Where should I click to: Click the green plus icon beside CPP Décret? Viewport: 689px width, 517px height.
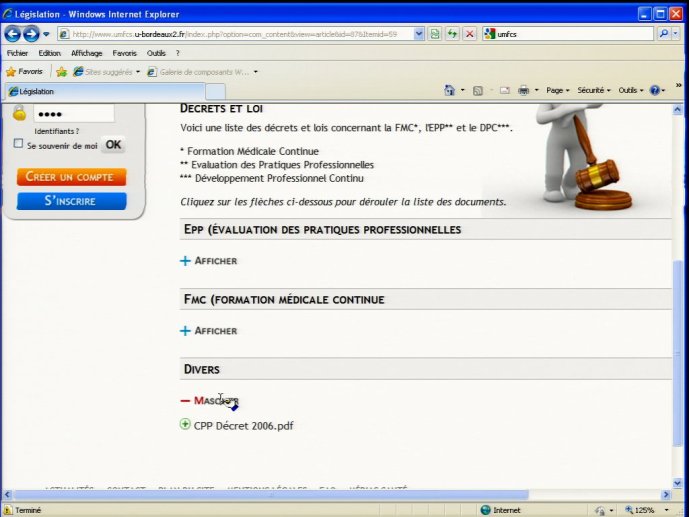pyautogui.click(x=185, y=424)
